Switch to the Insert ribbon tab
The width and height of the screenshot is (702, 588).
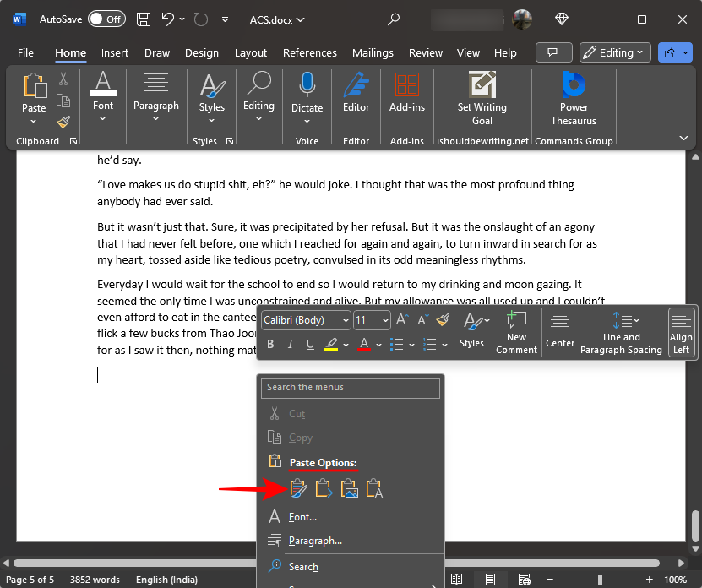pos(115,52)
